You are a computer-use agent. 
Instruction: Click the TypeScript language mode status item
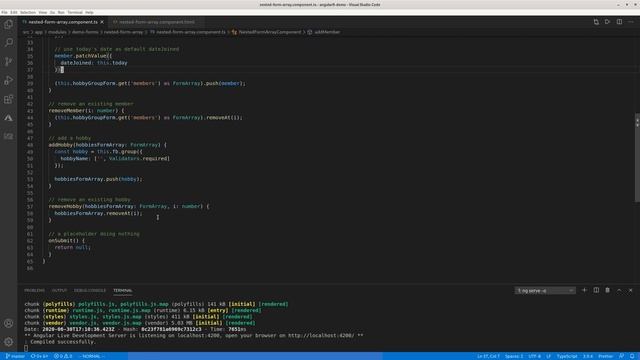(x=567, y=356)
